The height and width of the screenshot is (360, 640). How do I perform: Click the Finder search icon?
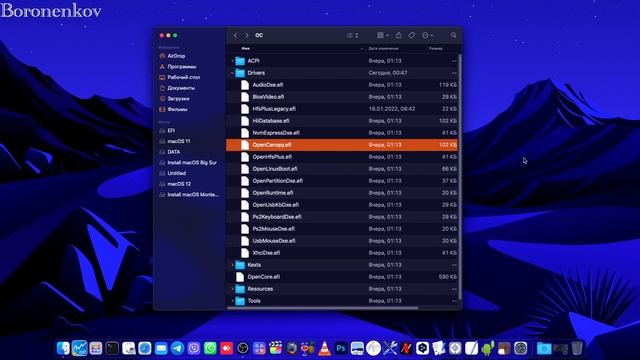[x=453, y=36]
